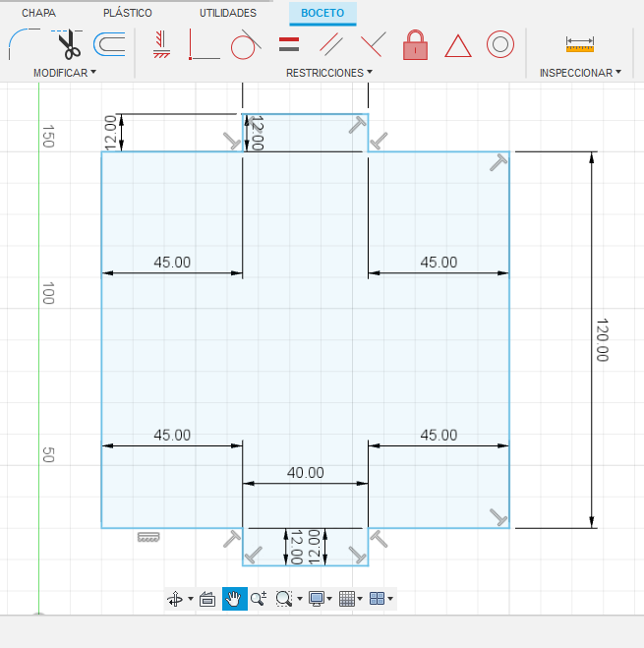Click the Look At icon
Image resolution: width=644 pixels, height=648 pixels.
[207, 599]
